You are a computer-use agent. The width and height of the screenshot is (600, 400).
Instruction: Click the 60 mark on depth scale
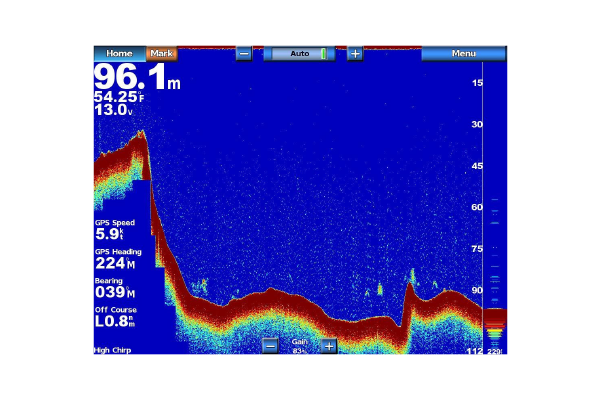(x=477, y=207)
